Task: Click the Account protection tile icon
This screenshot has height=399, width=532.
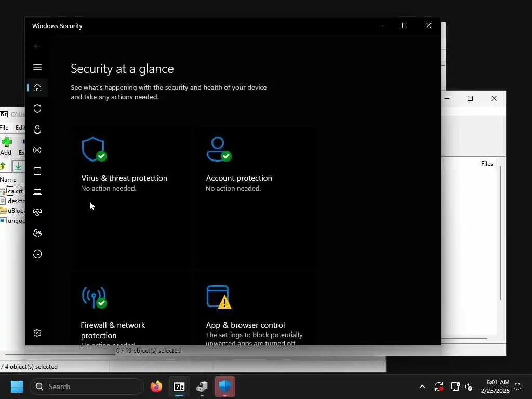Action: (x=219, y=149)
